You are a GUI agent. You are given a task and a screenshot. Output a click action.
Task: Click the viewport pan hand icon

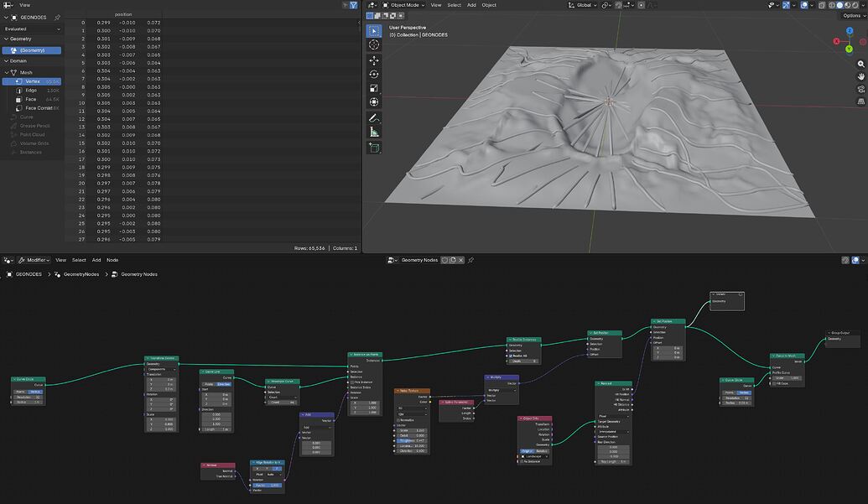[x=860, y=76]
